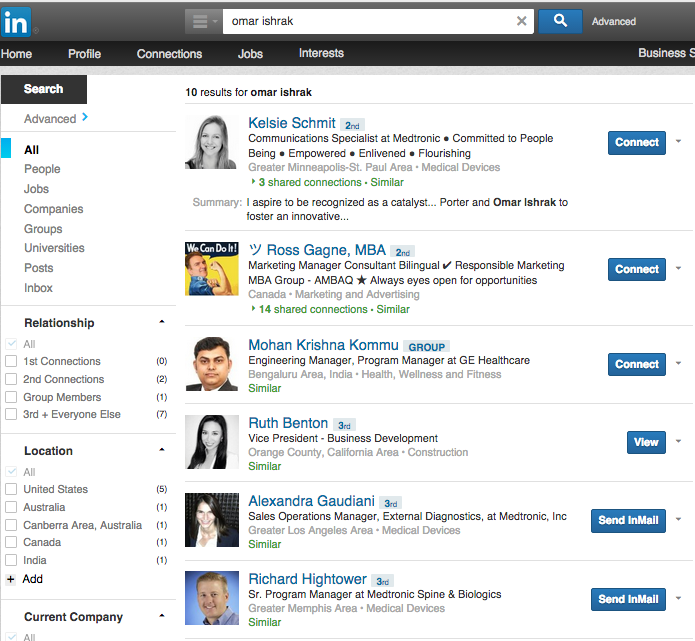
Task: Click the omar ishrak search field
Action: tap(368, 21)
